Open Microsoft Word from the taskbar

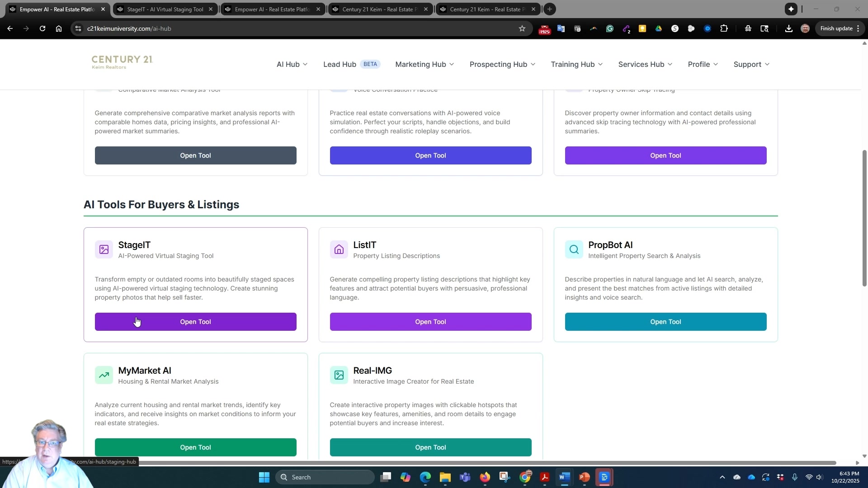[x=565, y=477]
